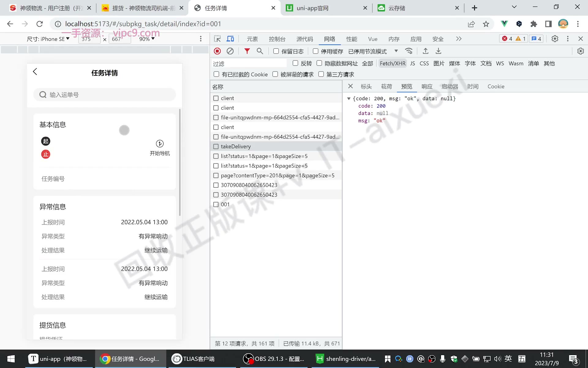This screenshot has height=368, width=588.
Task: Reload the current browser page
Action: (40, 24)
